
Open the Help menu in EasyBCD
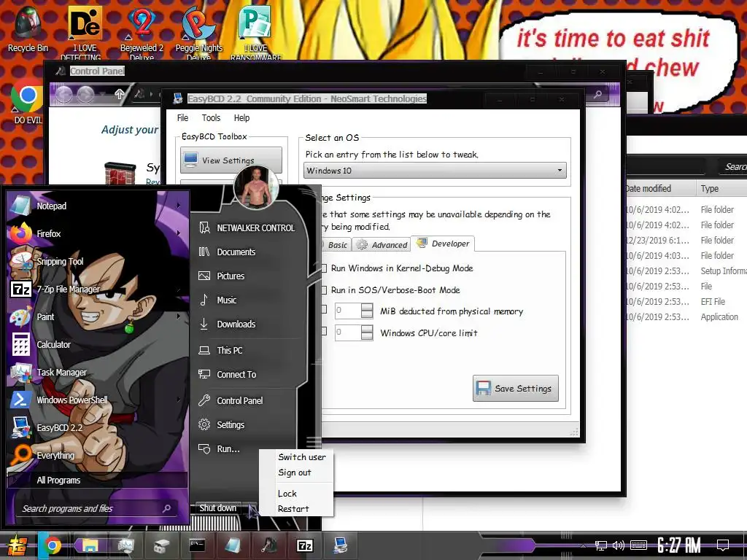pyautogui.click(x=241, y=118)
